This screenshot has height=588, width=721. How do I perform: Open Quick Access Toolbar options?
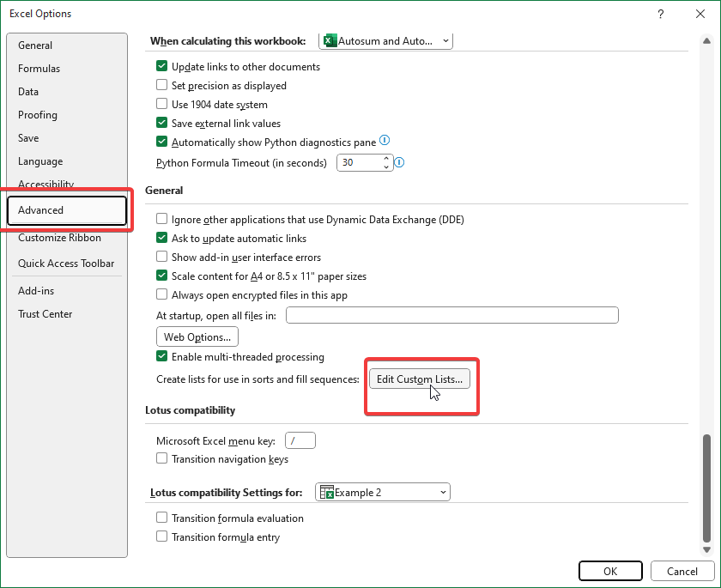[66, 264]
